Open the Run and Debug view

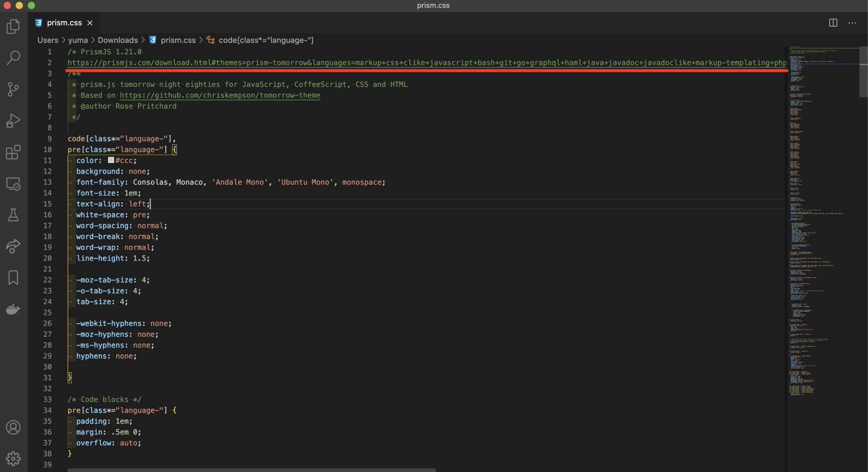point(13,121)
